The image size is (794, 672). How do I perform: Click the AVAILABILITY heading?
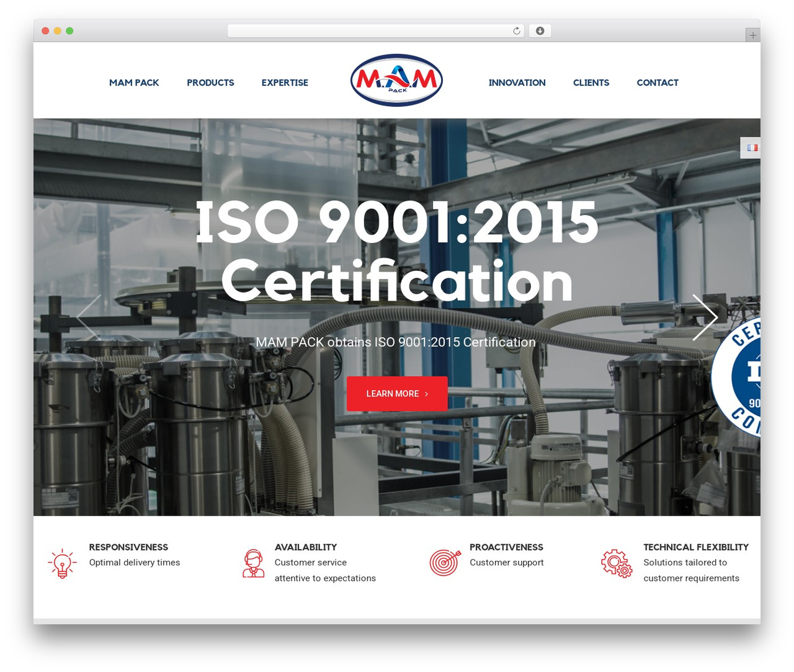click(x=306, y=547)
